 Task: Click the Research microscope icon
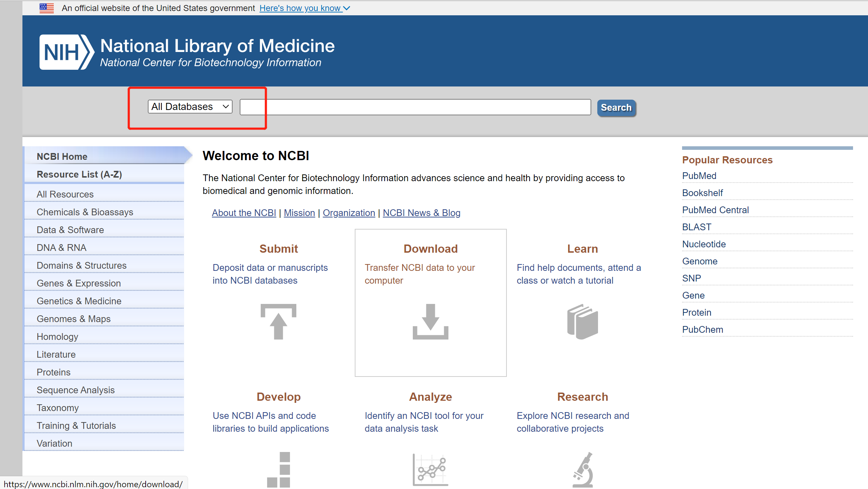pos(583,469)
